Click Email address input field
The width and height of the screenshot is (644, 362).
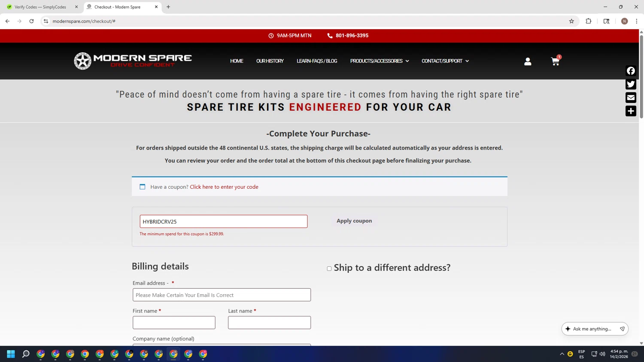(x=222, y=295)
